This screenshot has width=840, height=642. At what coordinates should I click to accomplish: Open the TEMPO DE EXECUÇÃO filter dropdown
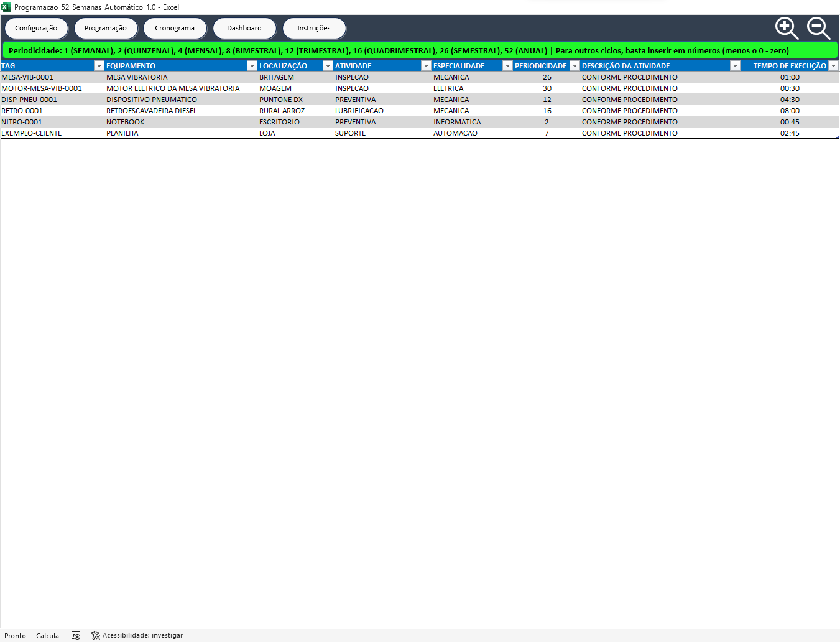point(833,66)
